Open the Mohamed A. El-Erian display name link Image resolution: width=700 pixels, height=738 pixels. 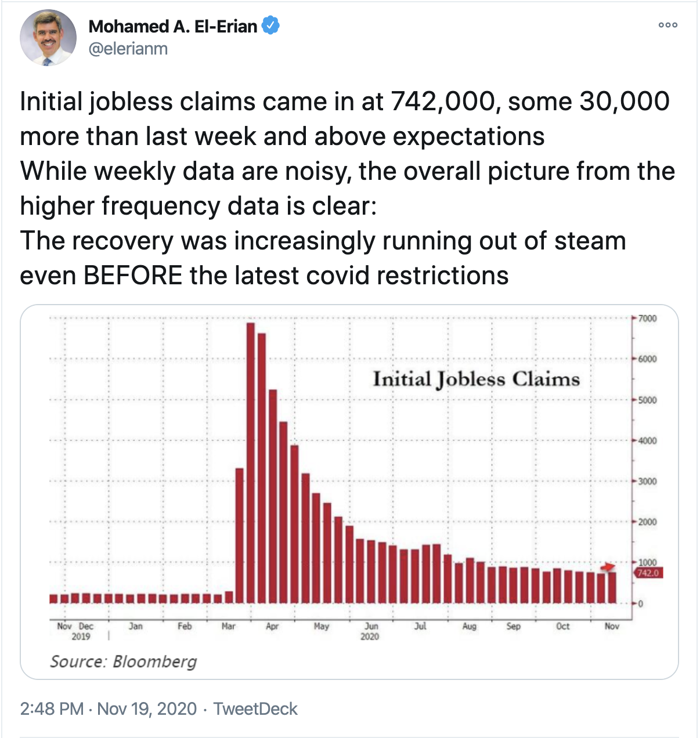[172, 26]
